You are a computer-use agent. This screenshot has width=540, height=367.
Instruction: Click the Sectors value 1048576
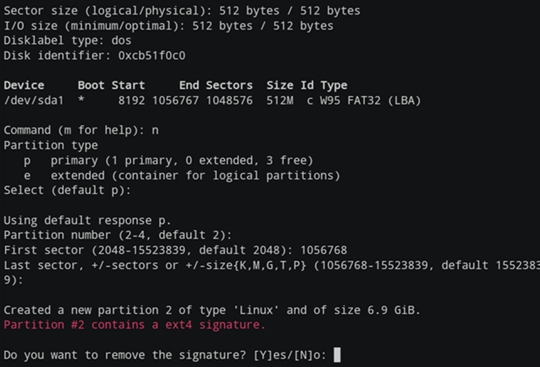tap(229, 101)
